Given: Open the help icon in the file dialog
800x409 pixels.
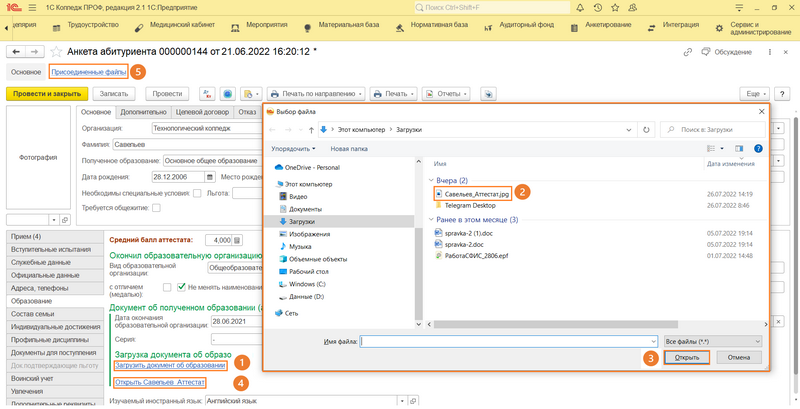Looking at the screenshot, I should (x=757, y=148).
